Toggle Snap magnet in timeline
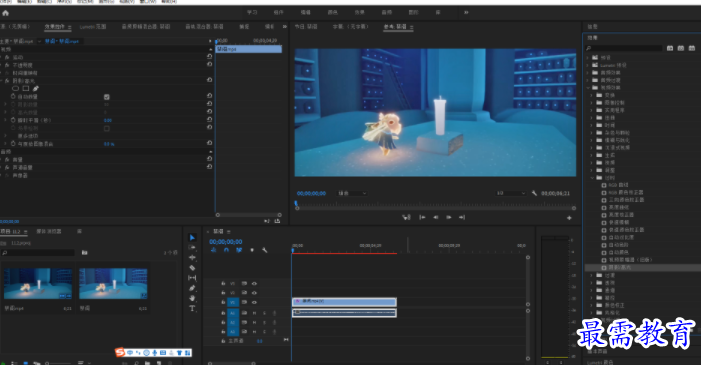Screen dimensions: 701x365 (226, 250)
